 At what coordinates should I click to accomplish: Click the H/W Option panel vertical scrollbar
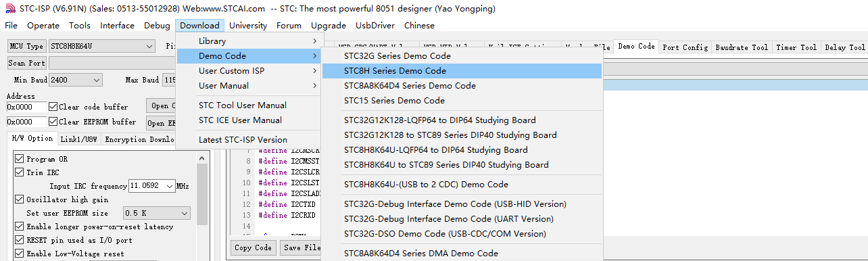tap(203, 206)
